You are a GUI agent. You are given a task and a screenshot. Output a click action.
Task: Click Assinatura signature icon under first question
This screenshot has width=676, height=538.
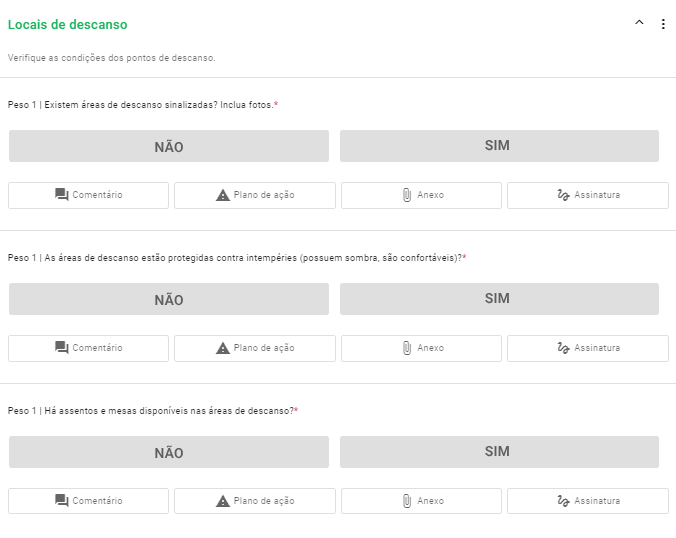(x=563, y=195)
